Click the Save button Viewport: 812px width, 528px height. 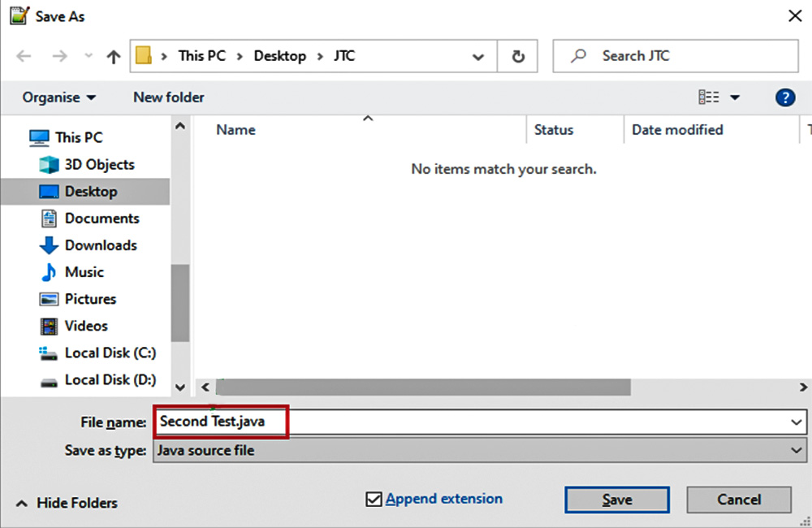(x=616, y=500)
